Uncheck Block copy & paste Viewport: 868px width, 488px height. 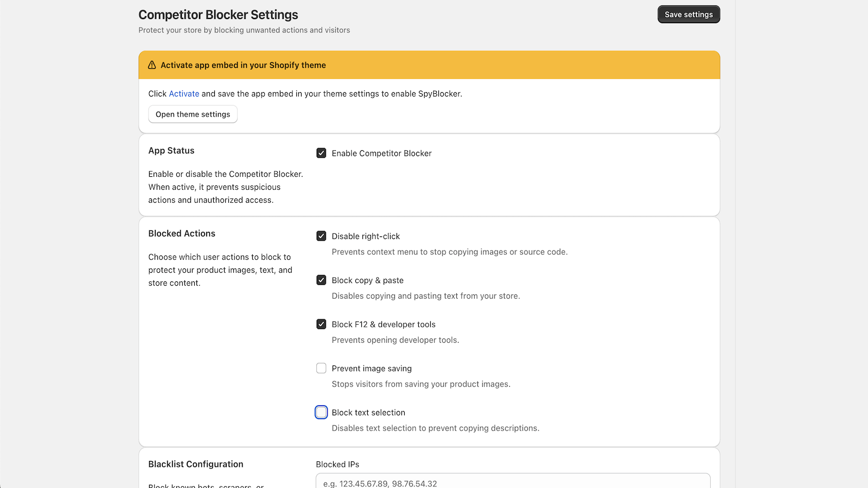tap(321, 280)
